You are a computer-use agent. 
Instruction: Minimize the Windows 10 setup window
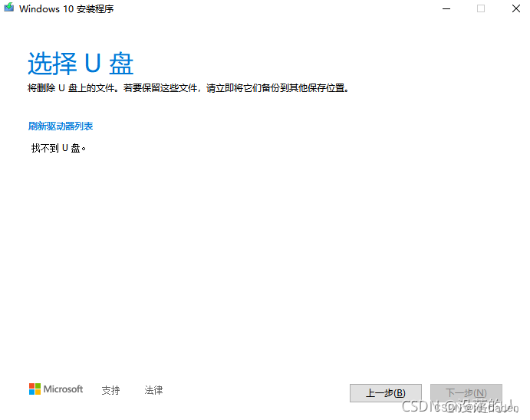coord(446,8)
